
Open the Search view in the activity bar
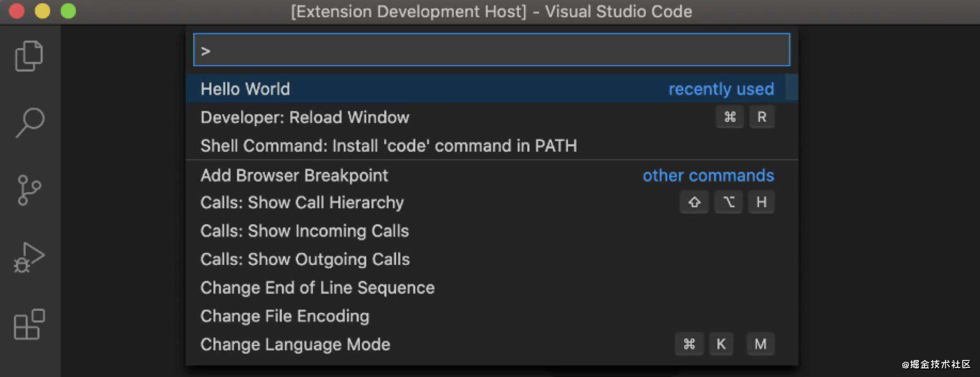(x=29, y=123)
